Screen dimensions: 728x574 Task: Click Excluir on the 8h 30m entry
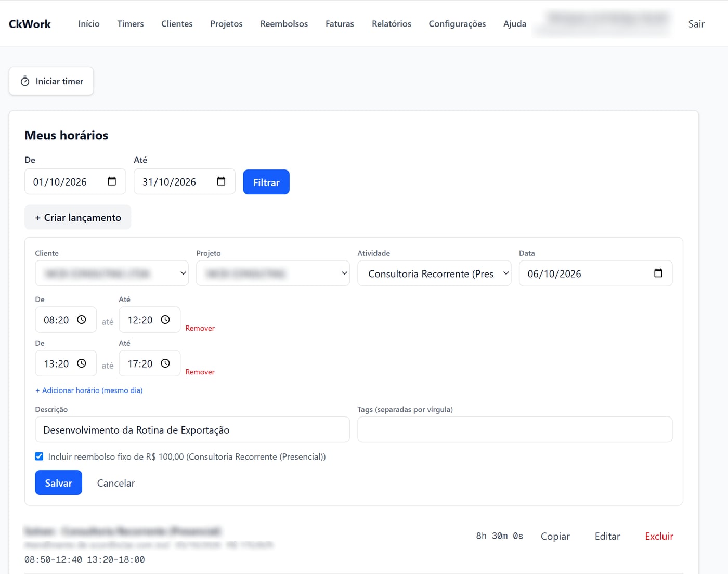[x=659, y=536]
